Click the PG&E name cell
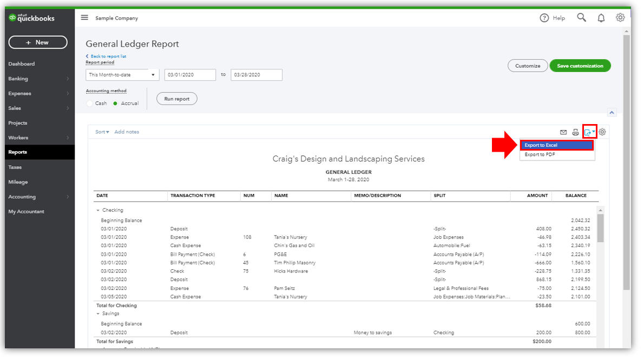 pos(280,255)
